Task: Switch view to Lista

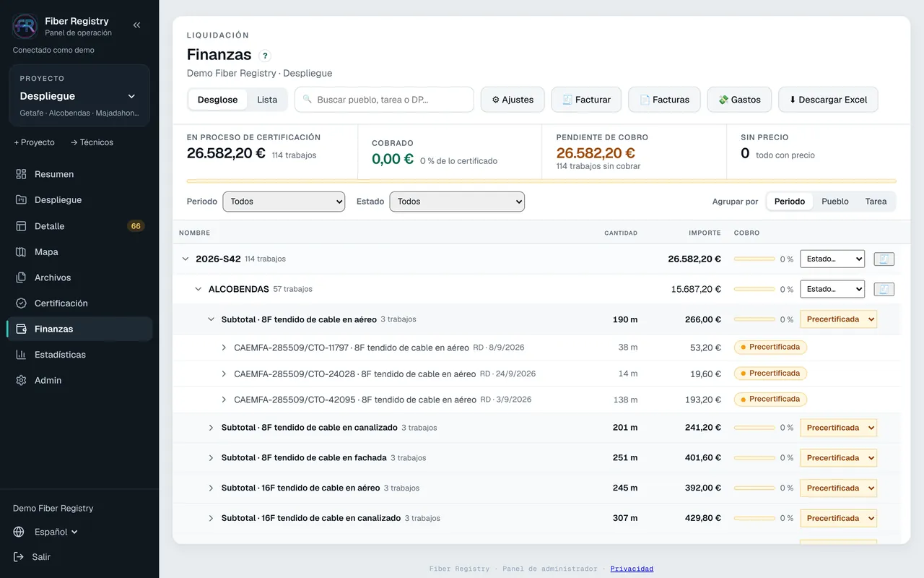Action: pyautogui.click(x=267, y=100)
